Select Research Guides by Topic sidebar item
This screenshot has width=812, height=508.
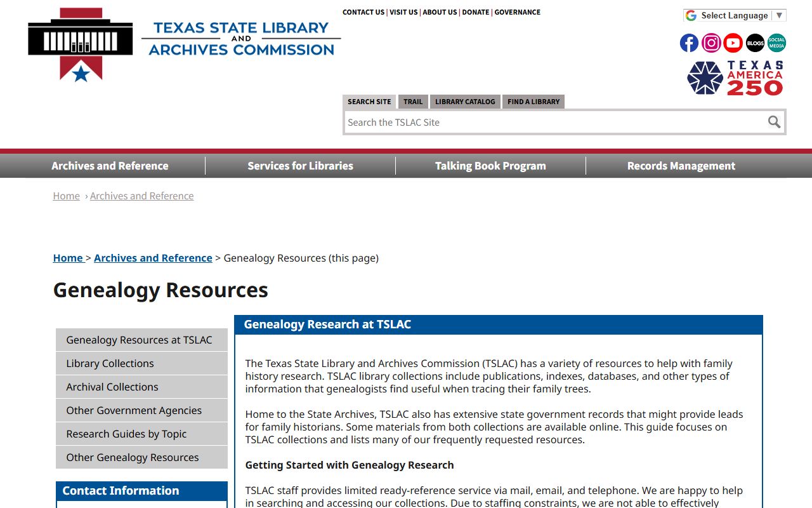coord(141,434)
